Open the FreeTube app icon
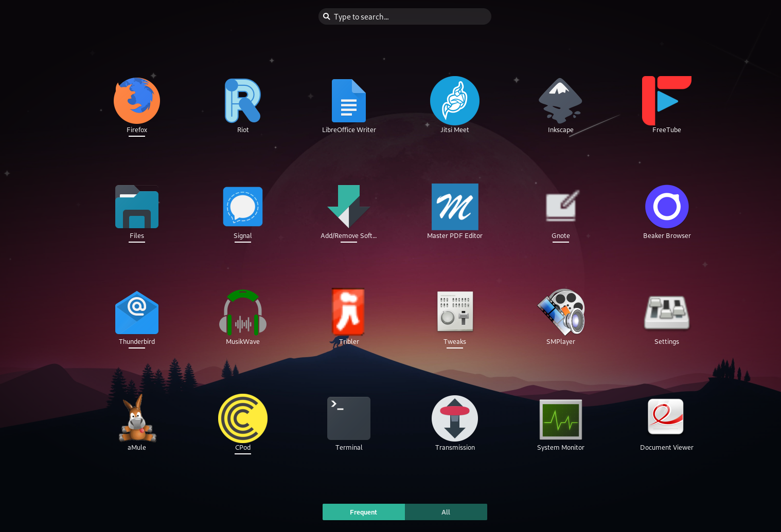Image resolution: width=781 pixels, height=532 pixels. pyautogui.click(x=666, y=101)
